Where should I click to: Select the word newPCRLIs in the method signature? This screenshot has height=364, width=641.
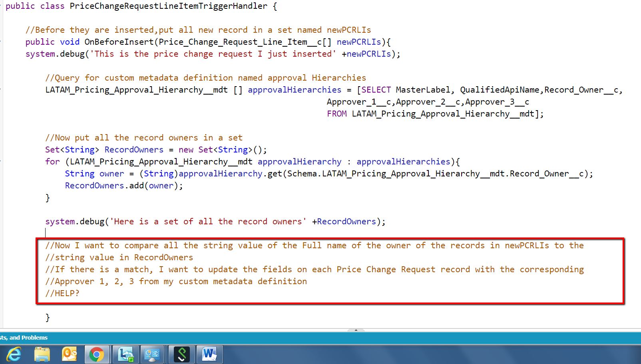pyautogui.click(x=358, y=42)
